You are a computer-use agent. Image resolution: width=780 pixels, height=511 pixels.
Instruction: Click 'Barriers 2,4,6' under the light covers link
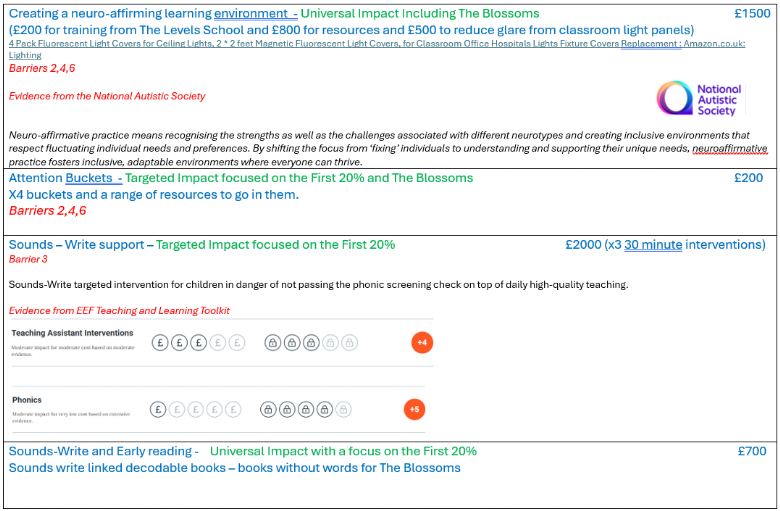point(42,68)
